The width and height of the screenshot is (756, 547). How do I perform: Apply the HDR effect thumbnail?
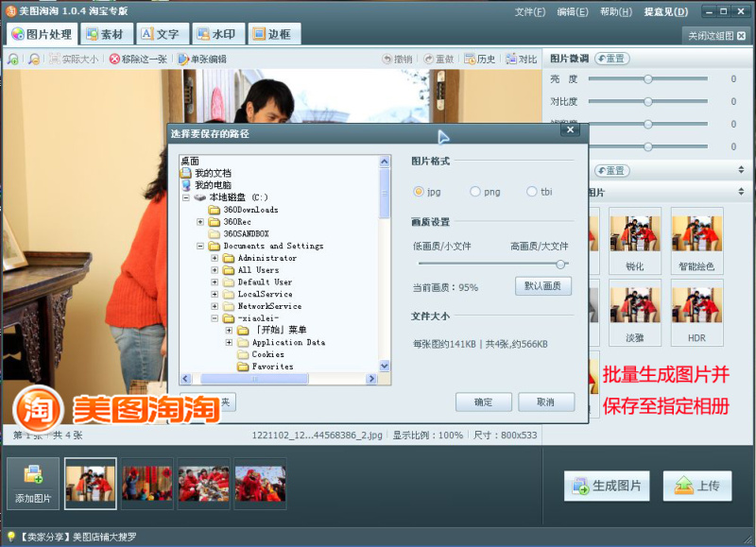[696, 313]
